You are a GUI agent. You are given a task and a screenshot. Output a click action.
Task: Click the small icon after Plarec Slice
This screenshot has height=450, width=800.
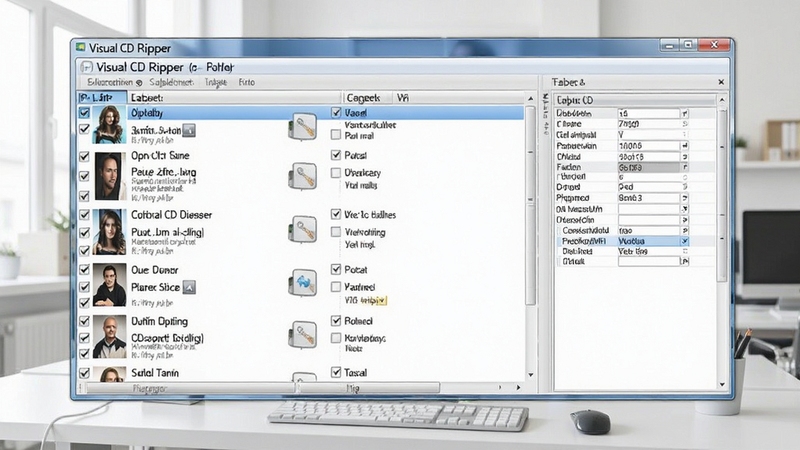click(189, 287)
